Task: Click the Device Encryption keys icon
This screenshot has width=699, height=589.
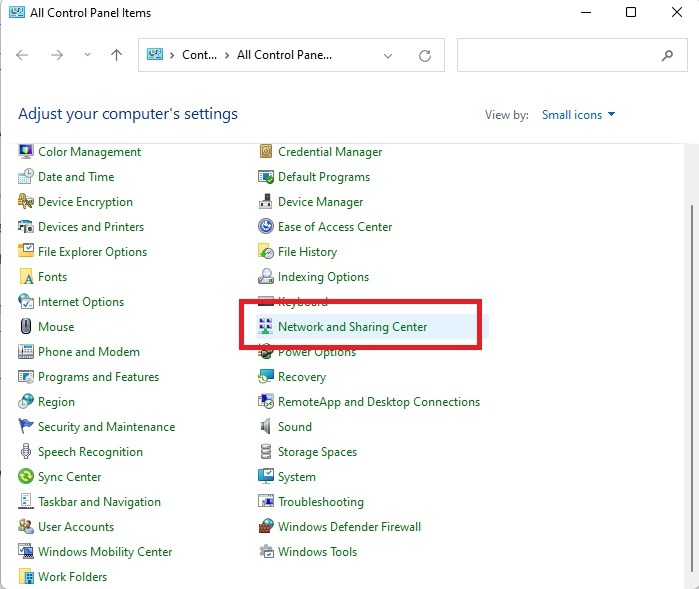Action: (x=26, y=202)
